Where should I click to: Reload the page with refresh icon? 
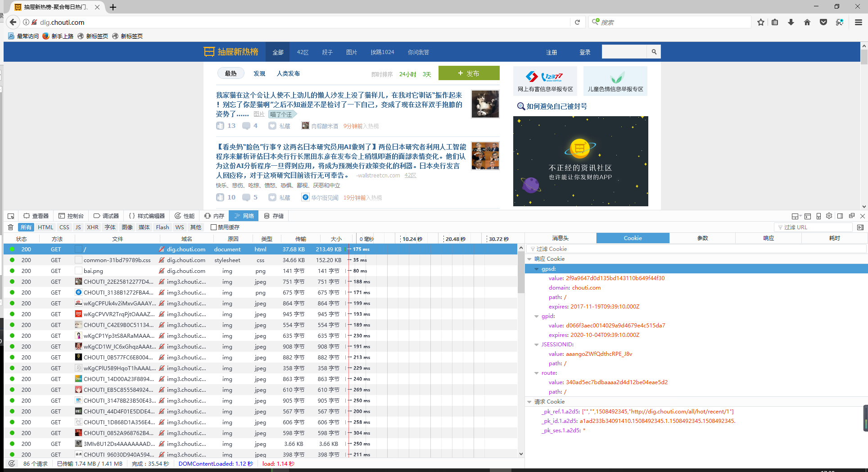coord(577,22)
